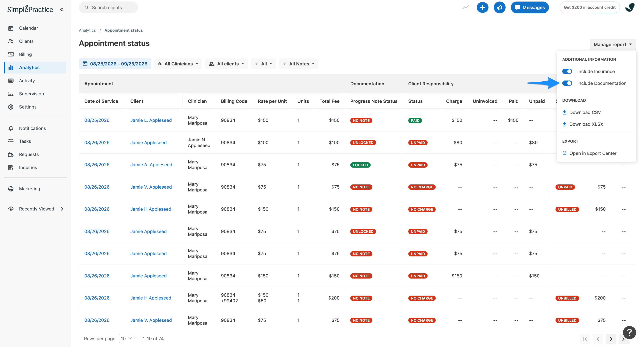Click the help question mark button

629,332
